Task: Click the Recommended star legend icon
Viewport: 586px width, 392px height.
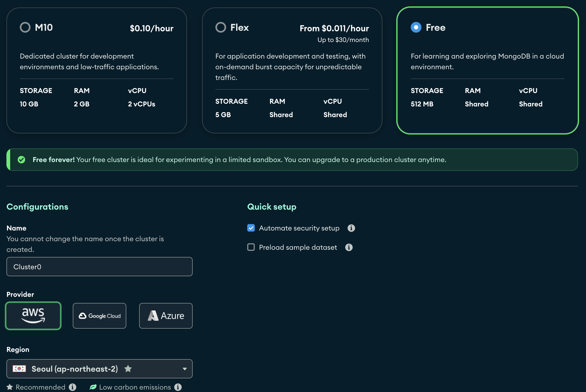Action: pyautogui.click(x=10, y=387)
